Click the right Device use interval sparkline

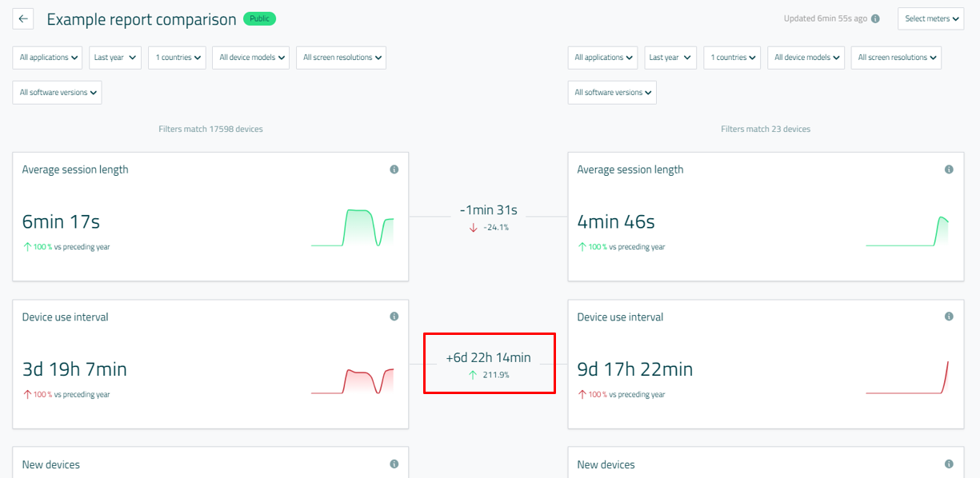pos(907,377)
